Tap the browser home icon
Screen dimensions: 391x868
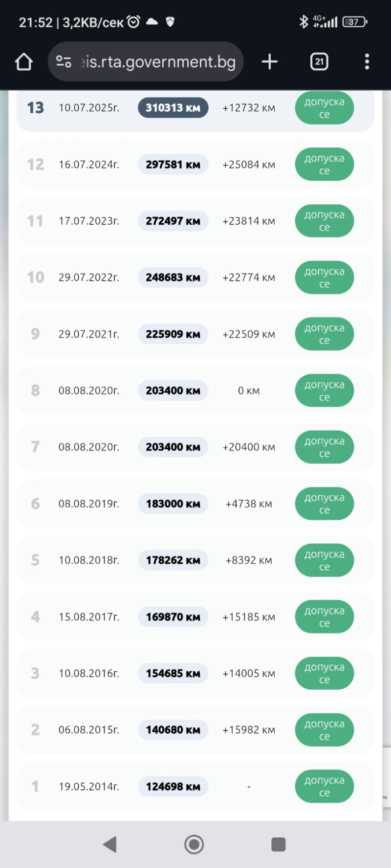click(x=23, y=62)
